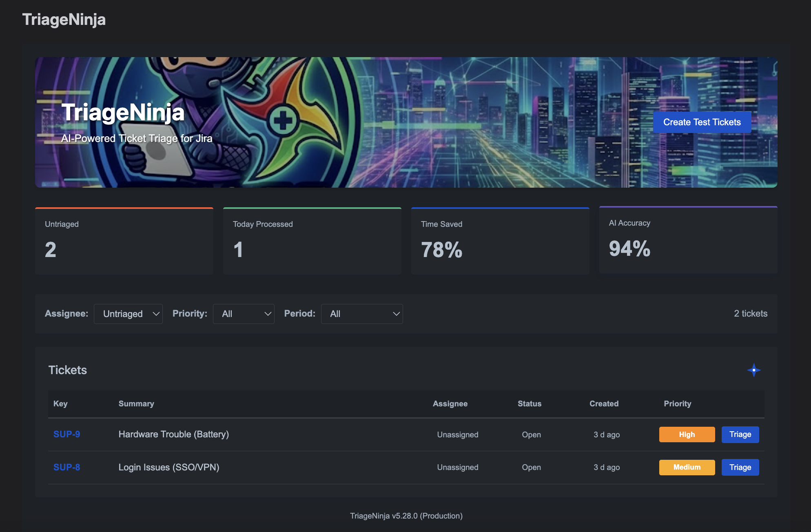Click the TriageNinja title at top left
The width and height of the screenshot is (811, 532).
(x=64, y=20)
